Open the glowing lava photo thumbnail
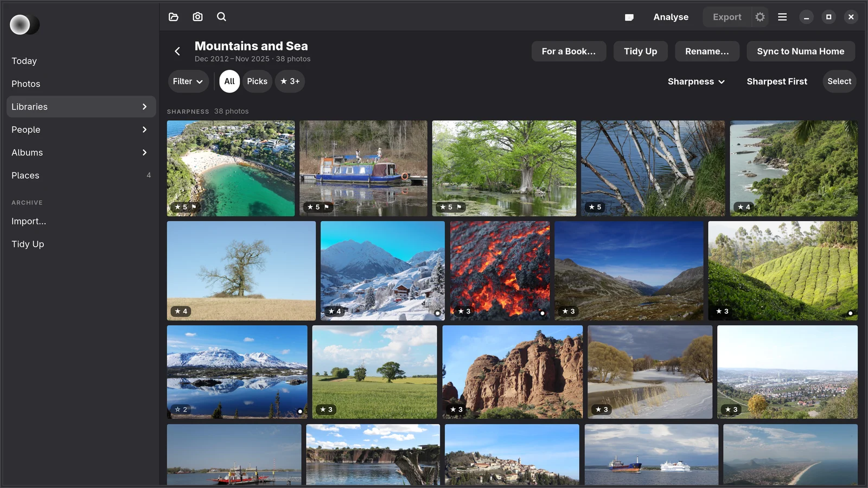Screen dimensions: 868x488 coord(500,271)
